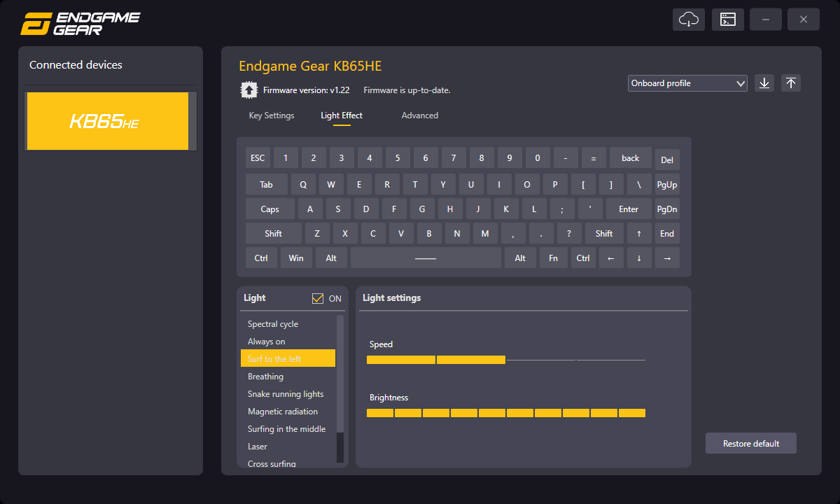
Task: Select the Surf to the left effect
Action: point(288,359)
